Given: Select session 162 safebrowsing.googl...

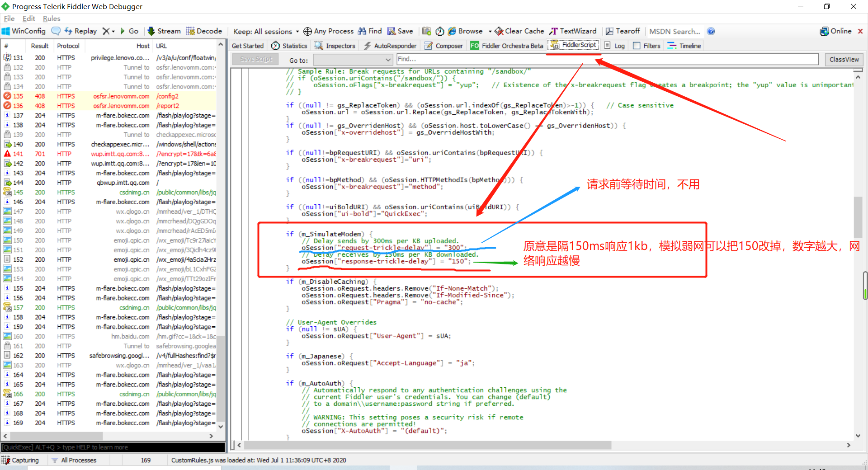Looking at the screenshot, I should point(109,356).
